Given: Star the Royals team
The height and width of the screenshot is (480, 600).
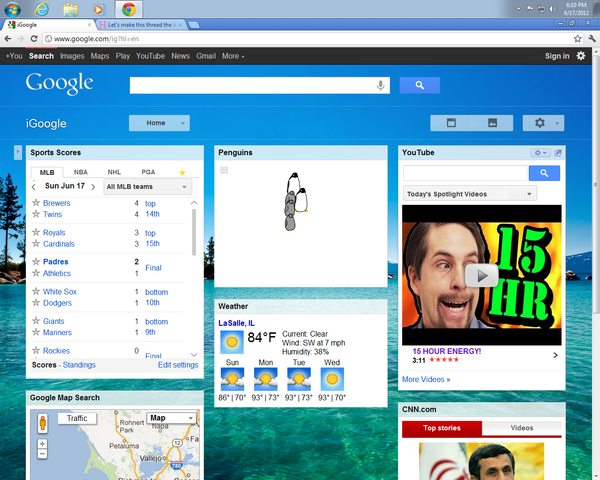Looking at the screenshot, I should pyautogui.click(x=36, y=232).
